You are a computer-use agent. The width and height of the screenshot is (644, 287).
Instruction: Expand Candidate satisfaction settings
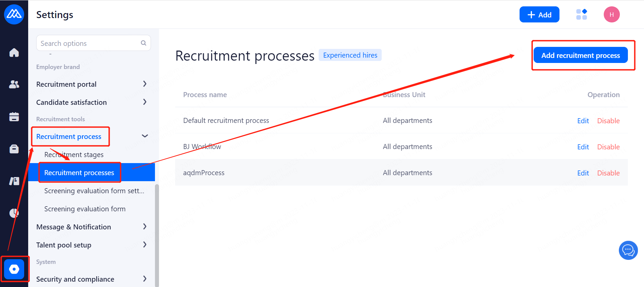tap(145, 102)
